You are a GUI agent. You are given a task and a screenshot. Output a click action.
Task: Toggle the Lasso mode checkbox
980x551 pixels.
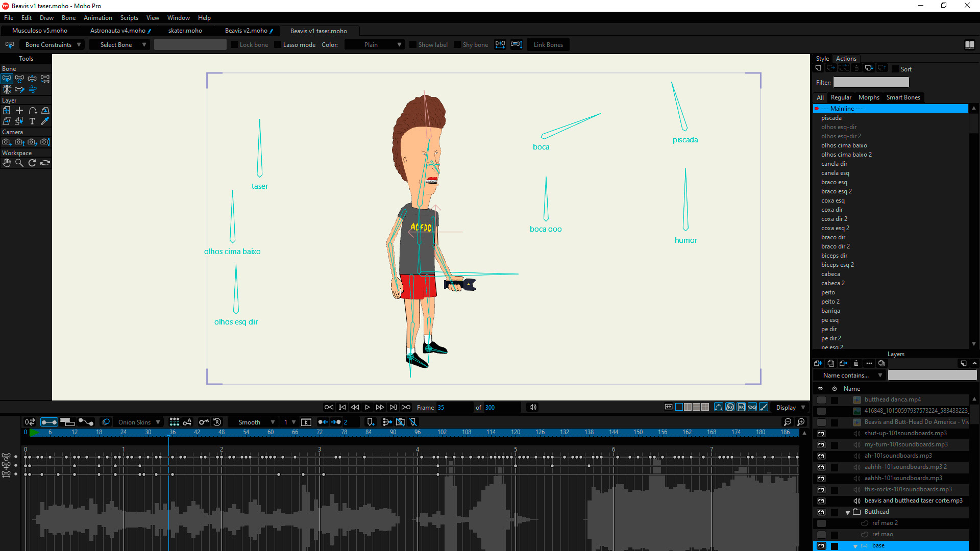[278, 45]
